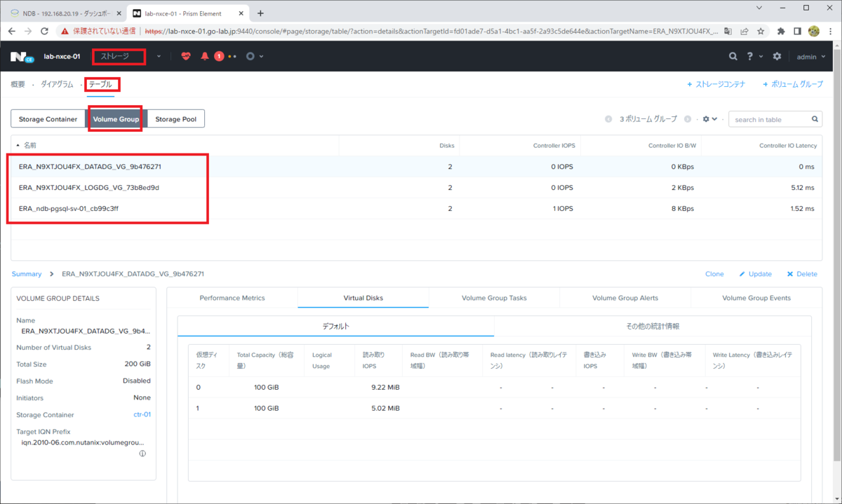Click the Update action link
Image resolution: width=842 pixels, height=504 pixels.
(x=756, y=274)
